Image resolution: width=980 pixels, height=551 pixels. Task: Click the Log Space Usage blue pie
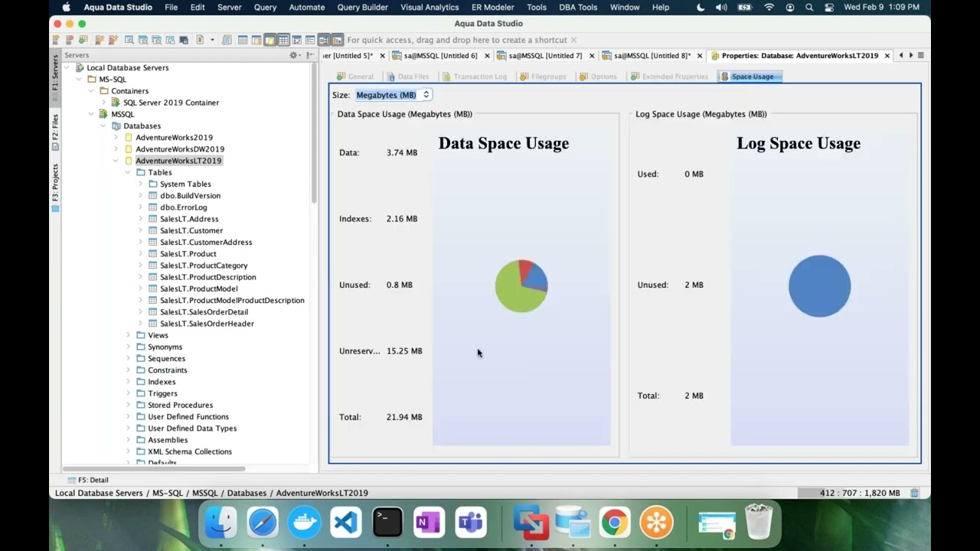[x=819, y=286]
